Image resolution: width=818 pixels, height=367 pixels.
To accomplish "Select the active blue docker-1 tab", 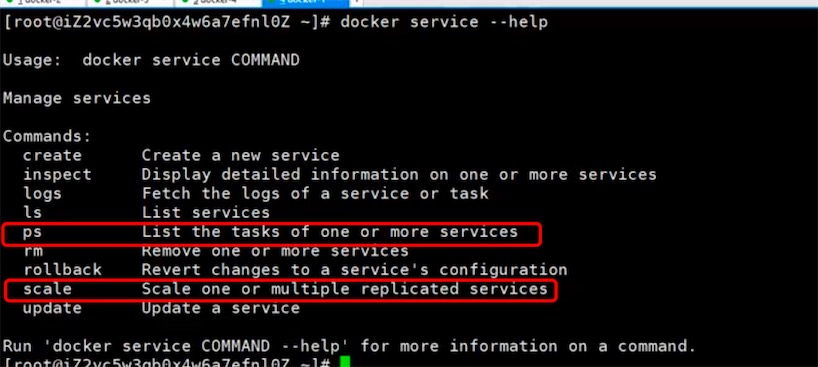I will click(x=305, y=3).
